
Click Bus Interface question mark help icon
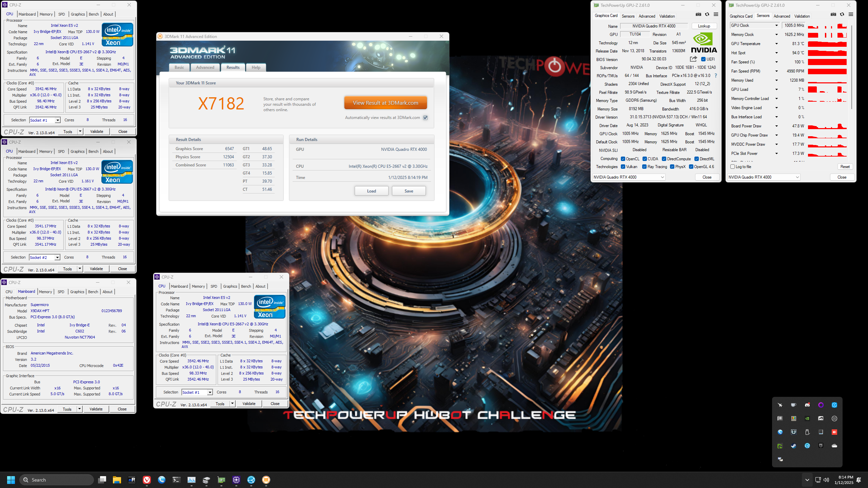click(715, 76)
